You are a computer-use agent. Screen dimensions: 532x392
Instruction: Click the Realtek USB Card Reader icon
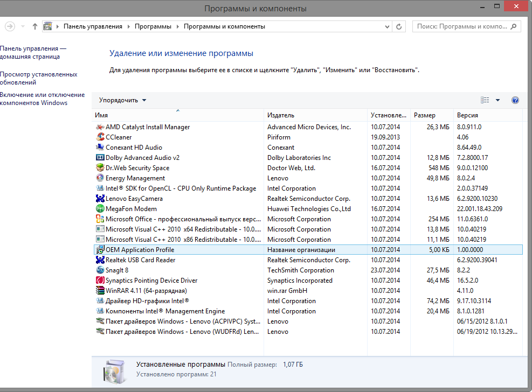(x=100, y=260)
